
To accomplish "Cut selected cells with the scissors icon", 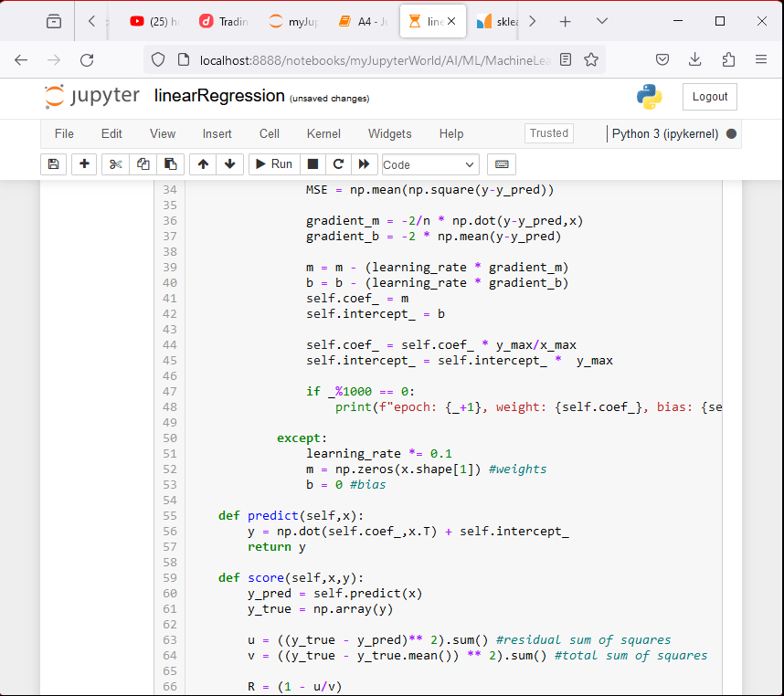I will coord(115,164).
